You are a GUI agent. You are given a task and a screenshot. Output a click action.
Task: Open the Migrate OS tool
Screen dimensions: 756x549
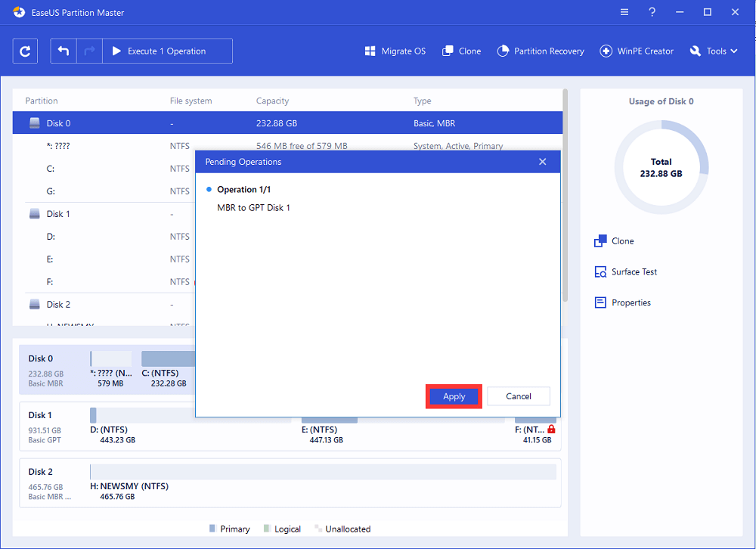click(x=395, y=51)
